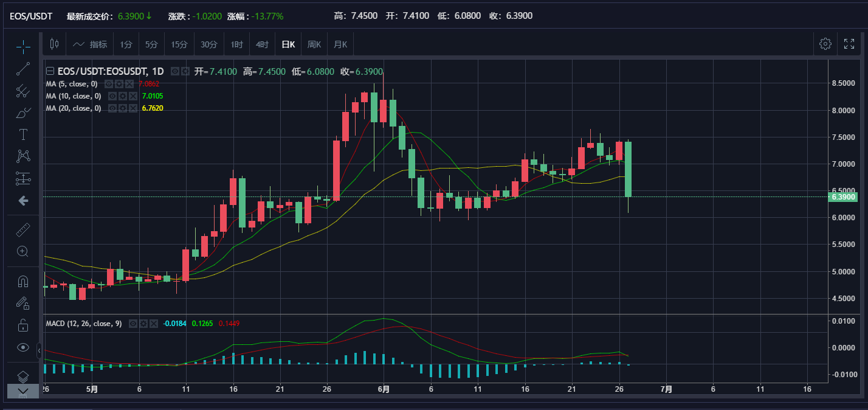Expand more tools via bottom chevron
This screenshot has height=410, width=868.
point(23,391)
